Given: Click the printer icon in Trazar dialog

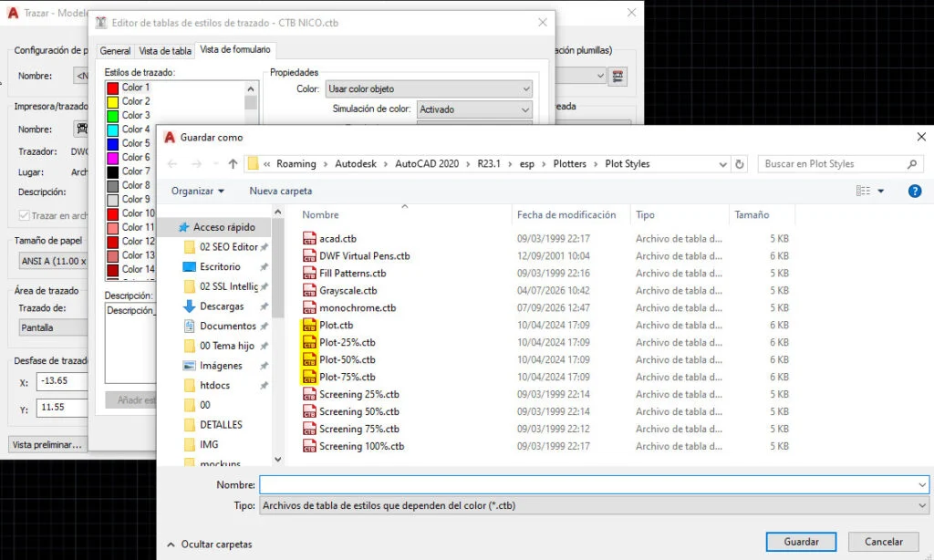Looking at the screenshot, I should pos(81,129).
